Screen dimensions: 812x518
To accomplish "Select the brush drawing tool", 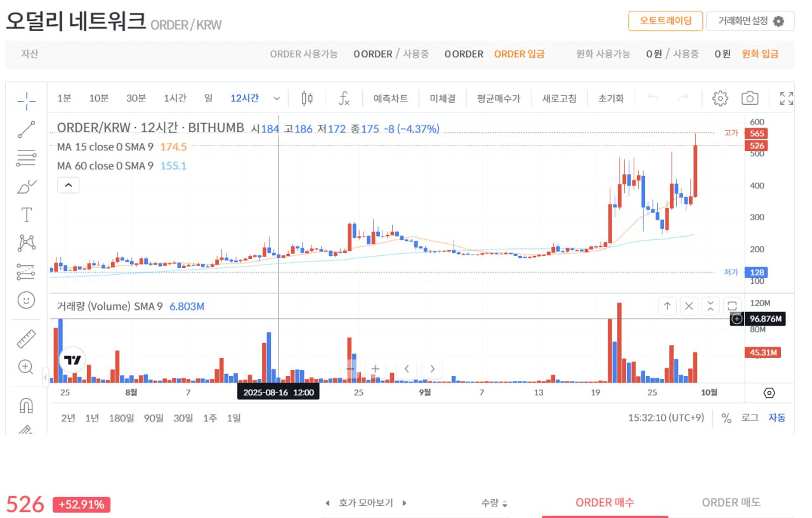I will pyautogui.click(x=26, y=187).
